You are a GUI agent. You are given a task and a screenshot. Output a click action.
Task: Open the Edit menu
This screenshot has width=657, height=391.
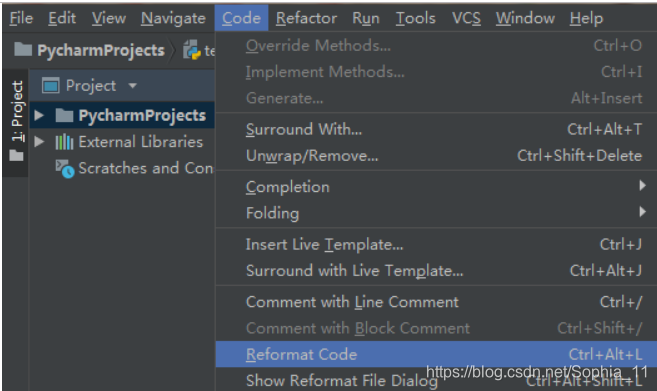[62, 18]
